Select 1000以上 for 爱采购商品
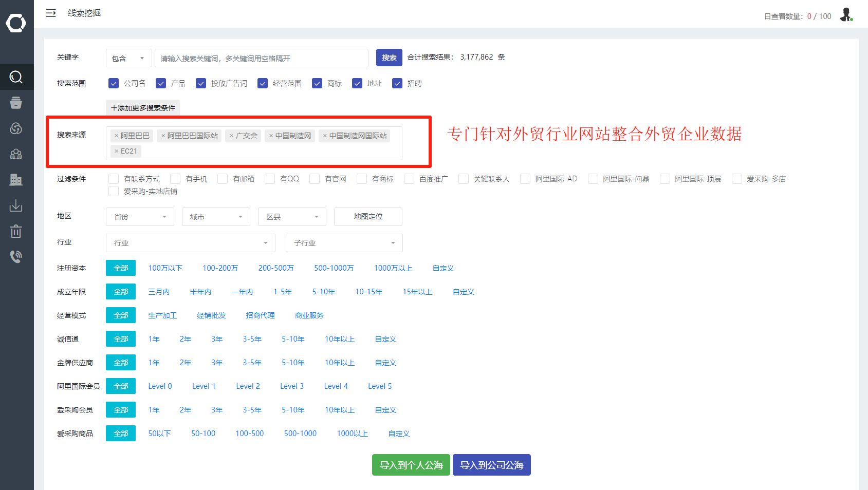This screenshot has width=868, height=490. 353,434
